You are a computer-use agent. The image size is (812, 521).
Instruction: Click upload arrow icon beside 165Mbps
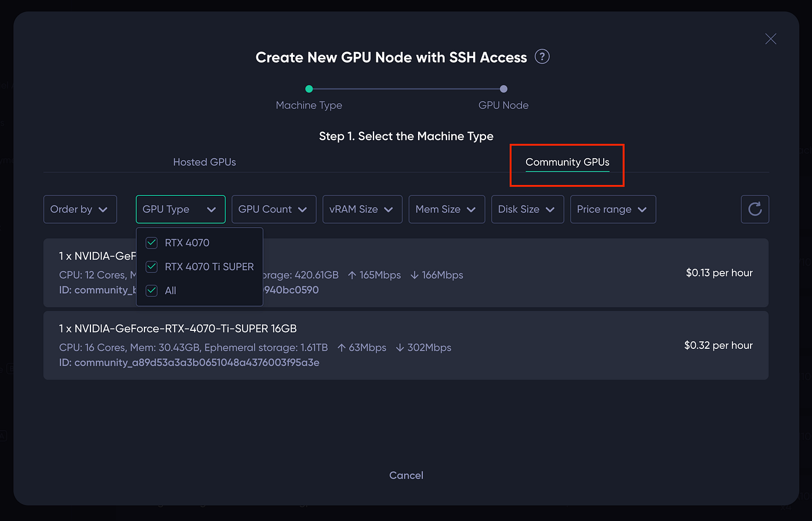tap(352, 275)
